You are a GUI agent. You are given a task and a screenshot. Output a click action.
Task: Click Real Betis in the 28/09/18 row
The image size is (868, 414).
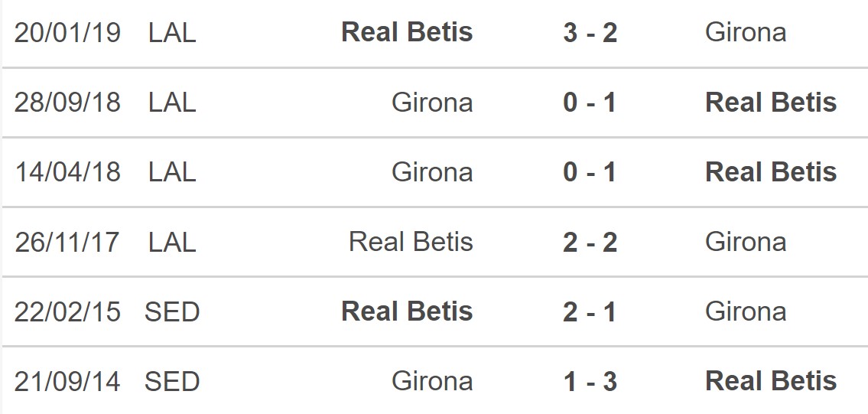(771, 103)
